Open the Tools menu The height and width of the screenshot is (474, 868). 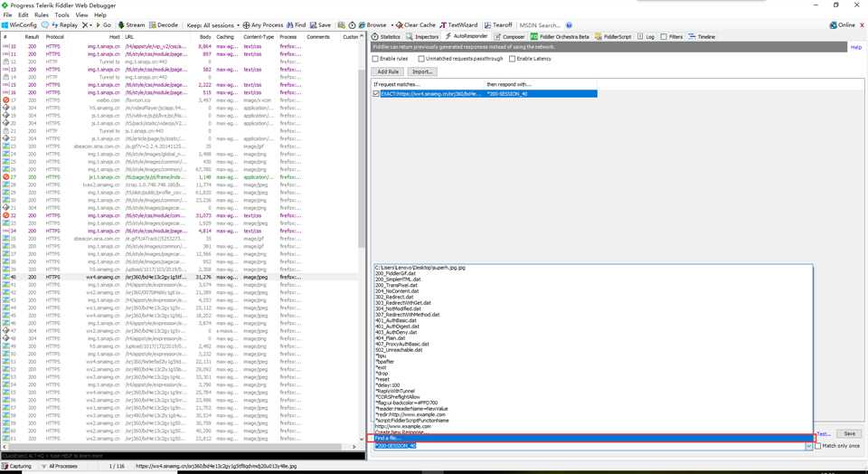(62, 15)
